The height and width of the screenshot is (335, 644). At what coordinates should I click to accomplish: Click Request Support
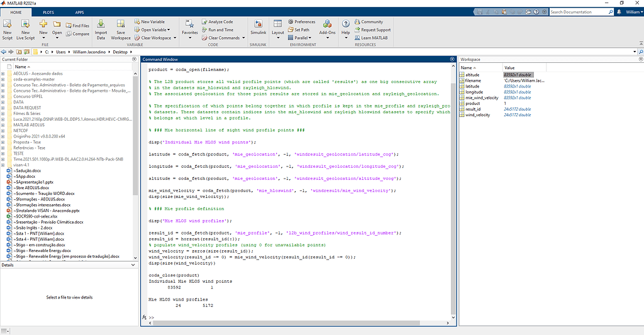click(x=372, y=30)
